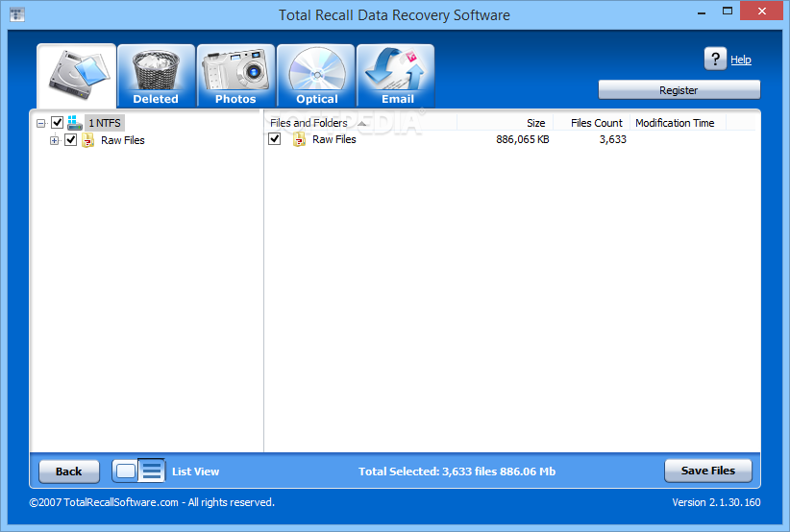Click the Register button
Viewport: 790px width, 532px height.
tap(679, 90)
